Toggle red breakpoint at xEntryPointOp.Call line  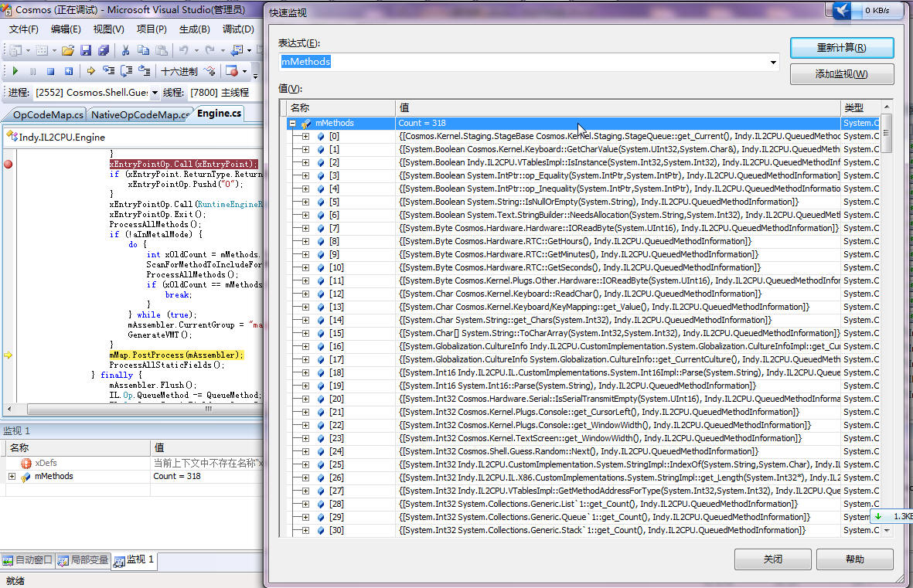tap(9, 164)
